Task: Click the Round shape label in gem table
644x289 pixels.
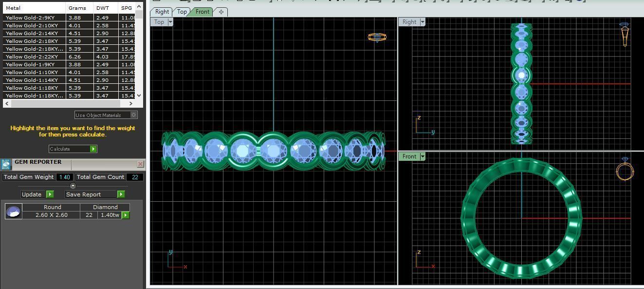Action: click(x=53, y=207)
